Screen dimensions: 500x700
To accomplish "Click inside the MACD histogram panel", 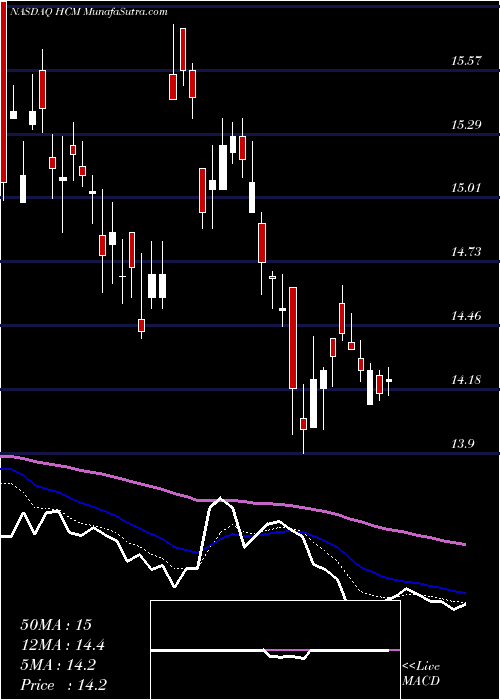I will [x=275, y=650].
